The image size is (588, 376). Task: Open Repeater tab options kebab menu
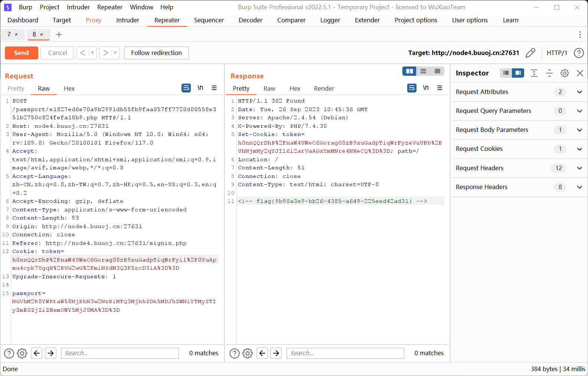580,35
